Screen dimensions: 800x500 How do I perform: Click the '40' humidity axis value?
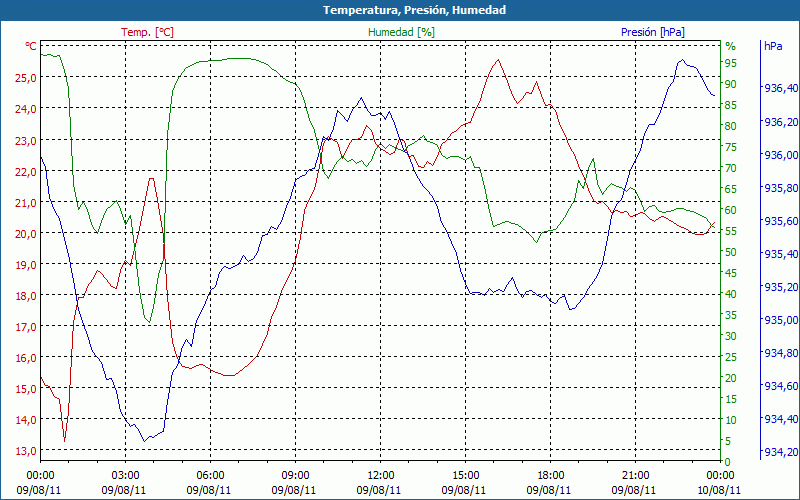[731, 294]
